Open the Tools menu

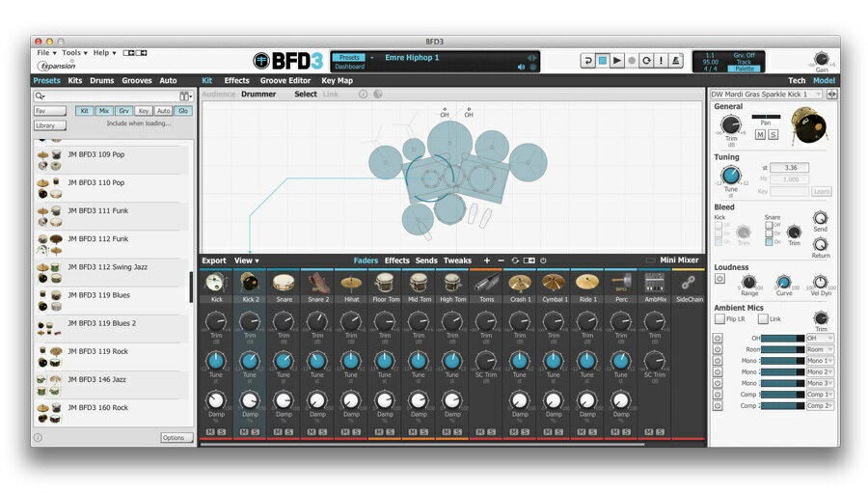click(74, 53)
